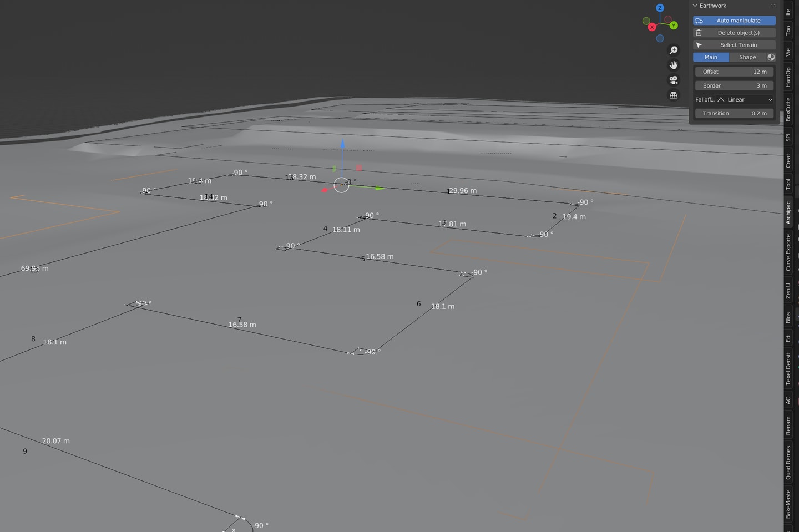Click the green Y move arrow in viewport
The height and width of the screenshot is (532, 799).
click(380, 189)
